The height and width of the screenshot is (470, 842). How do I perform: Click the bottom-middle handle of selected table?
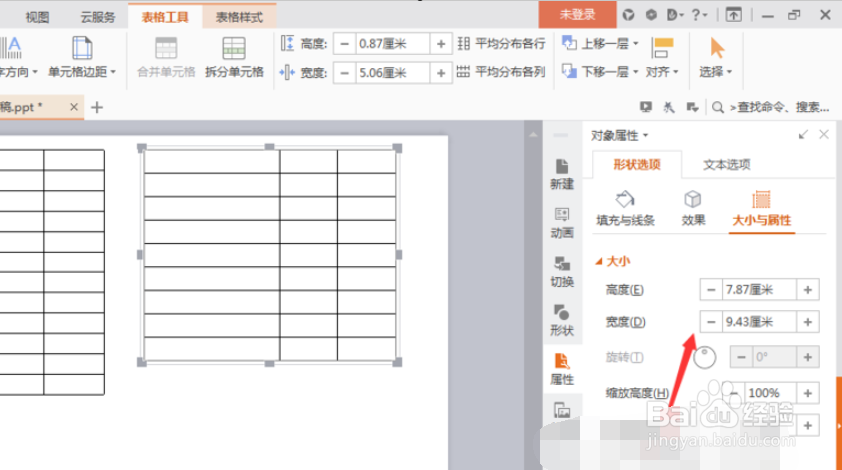[270, 364]
